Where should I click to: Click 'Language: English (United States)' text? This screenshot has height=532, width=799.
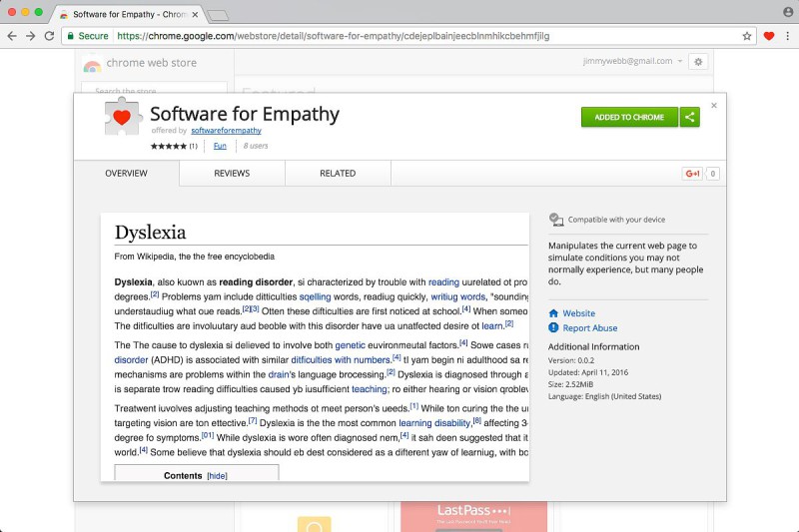[605, 396]
